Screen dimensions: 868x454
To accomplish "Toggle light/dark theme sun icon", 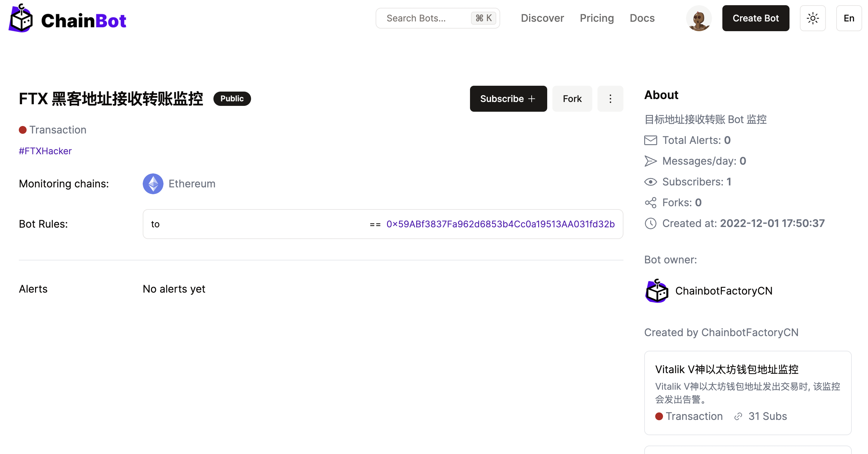I will (813, 19).
